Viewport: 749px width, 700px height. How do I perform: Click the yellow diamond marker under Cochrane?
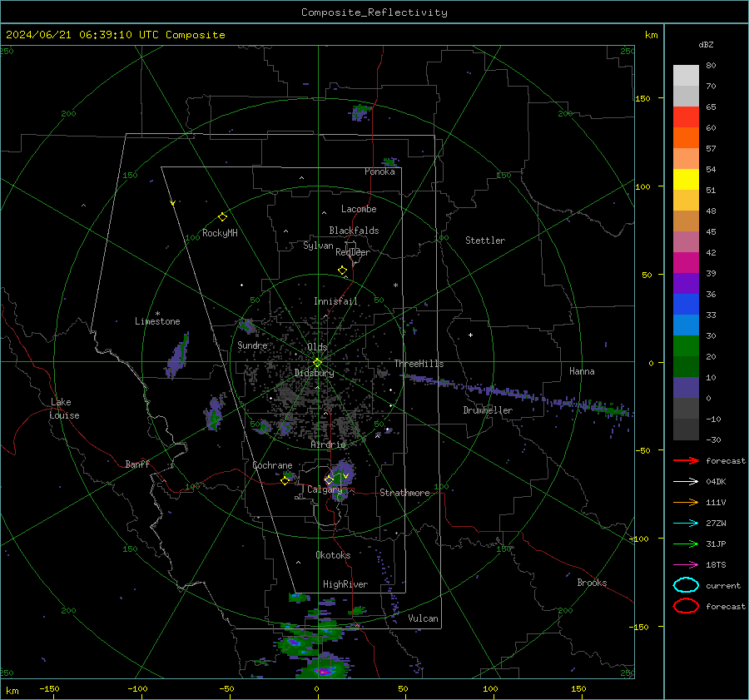click(x=285, y=481)
